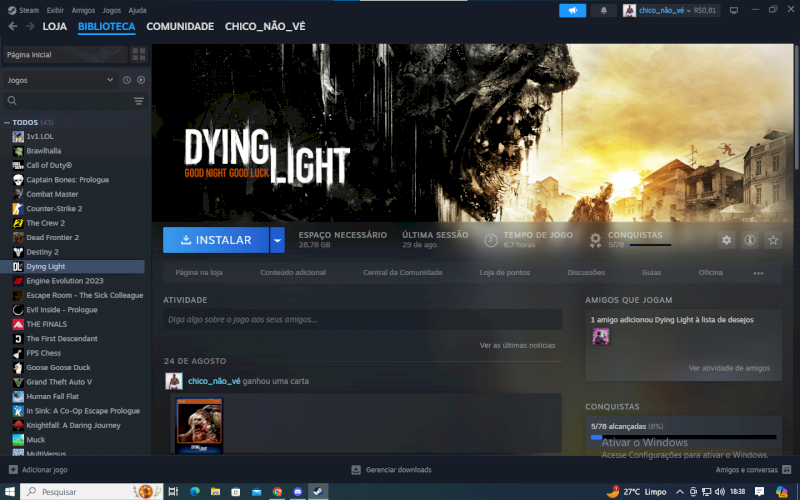Viewport: 800px width, 500px height.
Task: Switch library to grid collections view
Action: point(139,54)
